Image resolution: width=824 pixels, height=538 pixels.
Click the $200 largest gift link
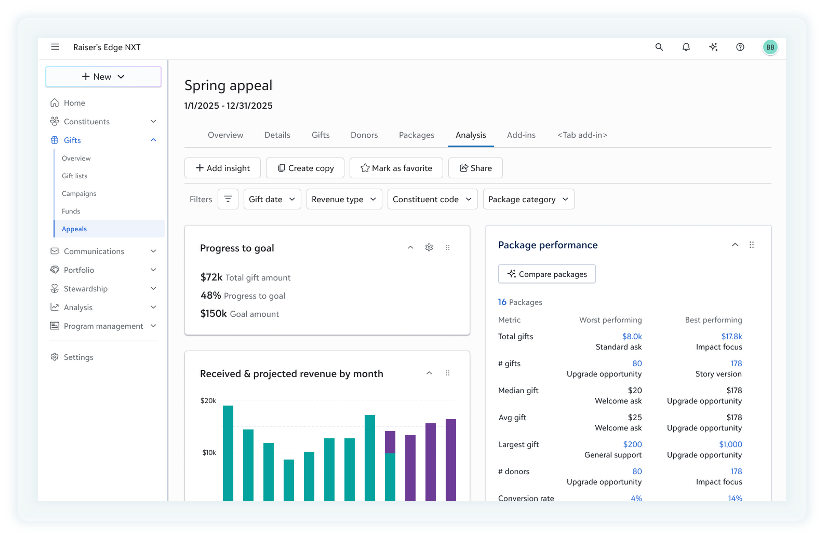pyautogui.click(x=633, y=444)
